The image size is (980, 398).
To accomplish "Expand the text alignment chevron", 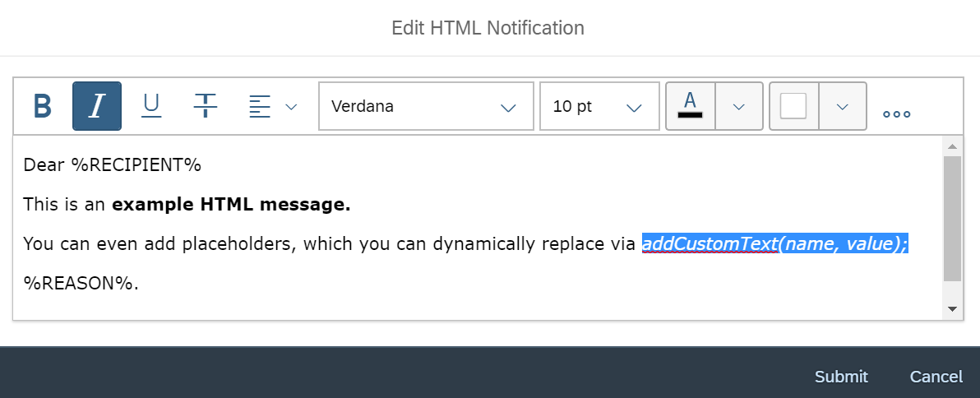I will coord(290,107).
